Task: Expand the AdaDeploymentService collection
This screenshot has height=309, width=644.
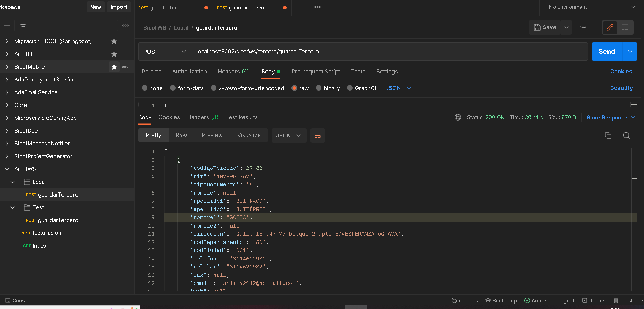Action: pos(7,80)
